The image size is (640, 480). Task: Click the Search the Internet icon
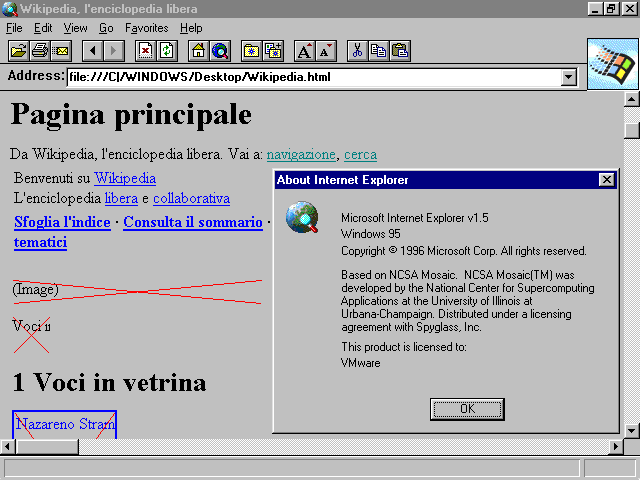219,50
